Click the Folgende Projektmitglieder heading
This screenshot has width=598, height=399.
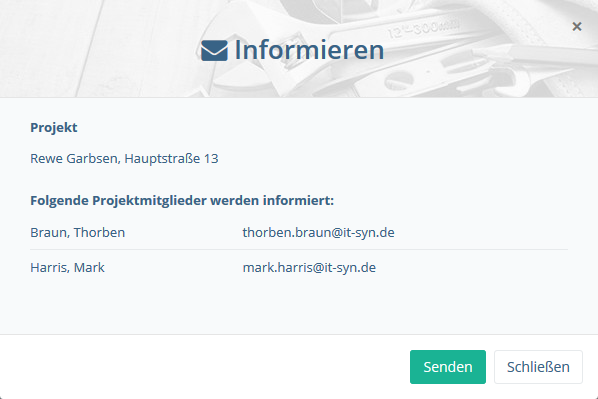(182, 200)
